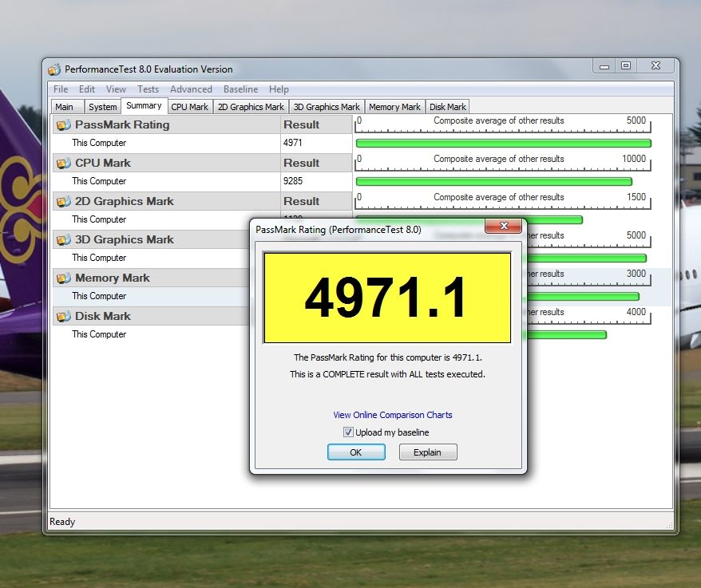Select the 2D Graphics Mark header row

click(x=202, y=201)
